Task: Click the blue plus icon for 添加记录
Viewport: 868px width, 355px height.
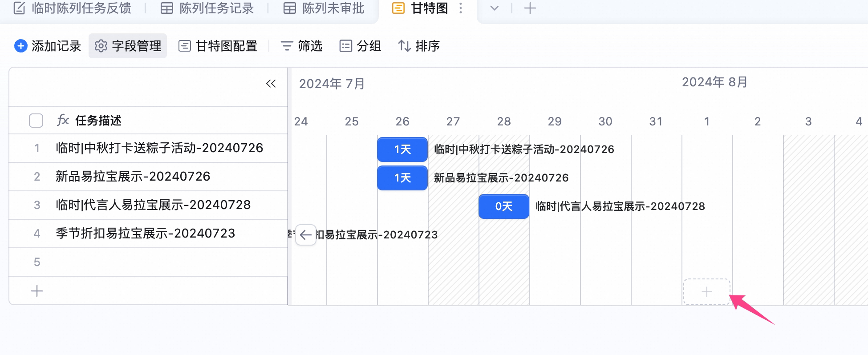Action: (x=21, y=46)
